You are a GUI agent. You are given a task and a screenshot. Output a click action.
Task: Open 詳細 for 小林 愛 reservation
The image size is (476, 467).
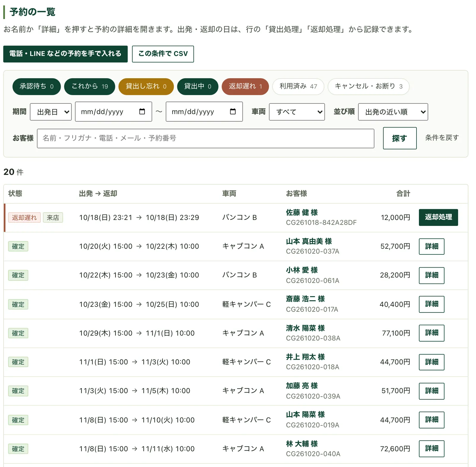[431, 275]
